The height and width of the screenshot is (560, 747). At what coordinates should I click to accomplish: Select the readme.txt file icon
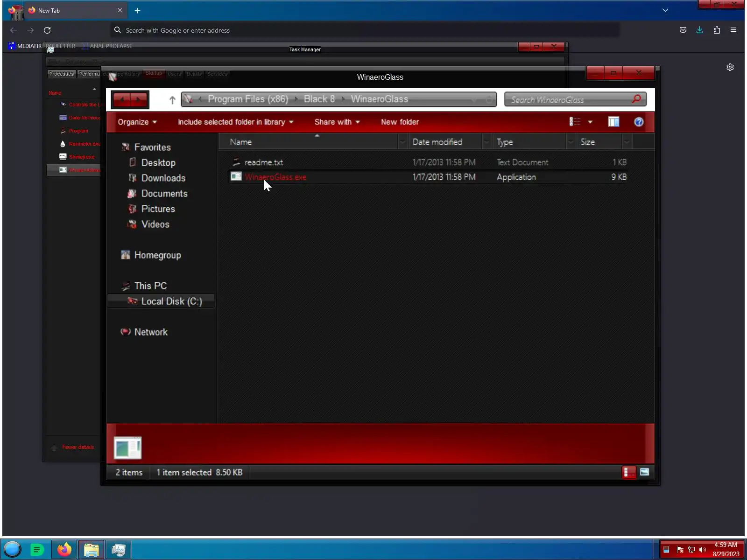click(x=236, y=162)
